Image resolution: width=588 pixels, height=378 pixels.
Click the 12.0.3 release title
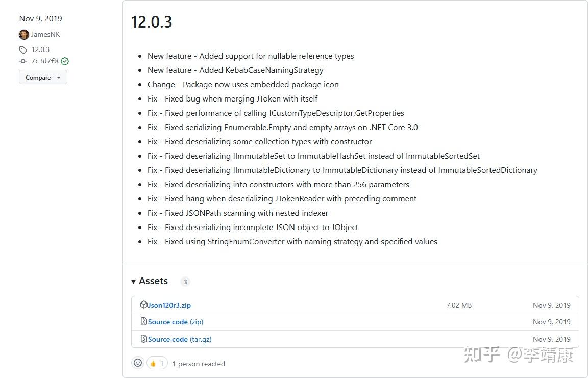(152, 22)
